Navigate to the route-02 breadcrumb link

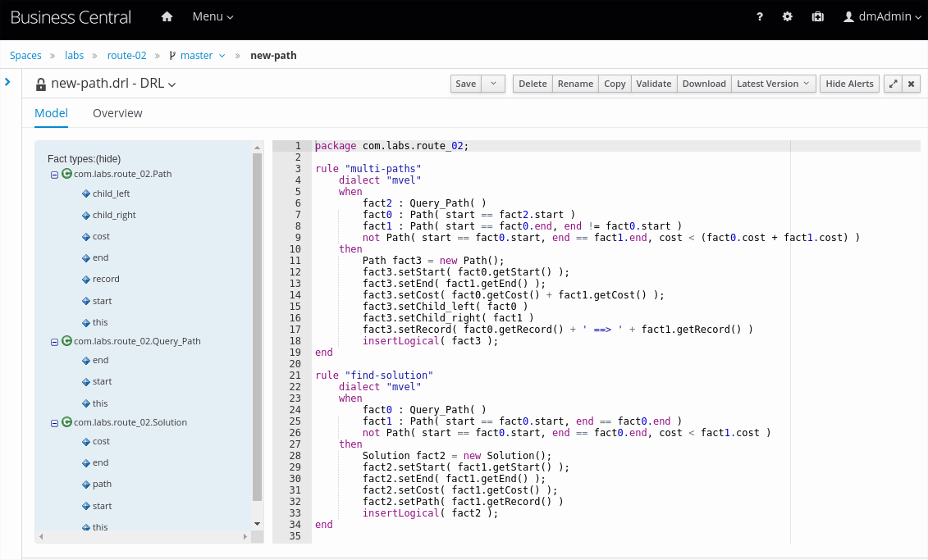[x=126, y=56]
